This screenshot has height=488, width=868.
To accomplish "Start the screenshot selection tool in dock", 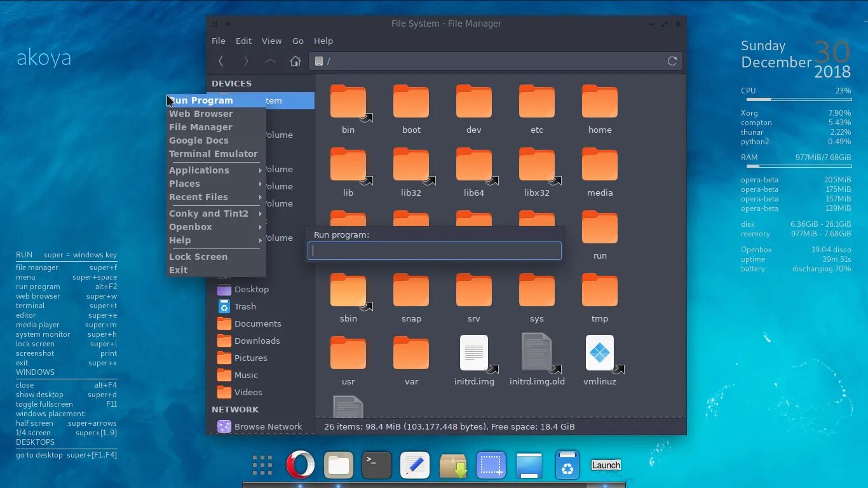I will click(x=491, y=465).
